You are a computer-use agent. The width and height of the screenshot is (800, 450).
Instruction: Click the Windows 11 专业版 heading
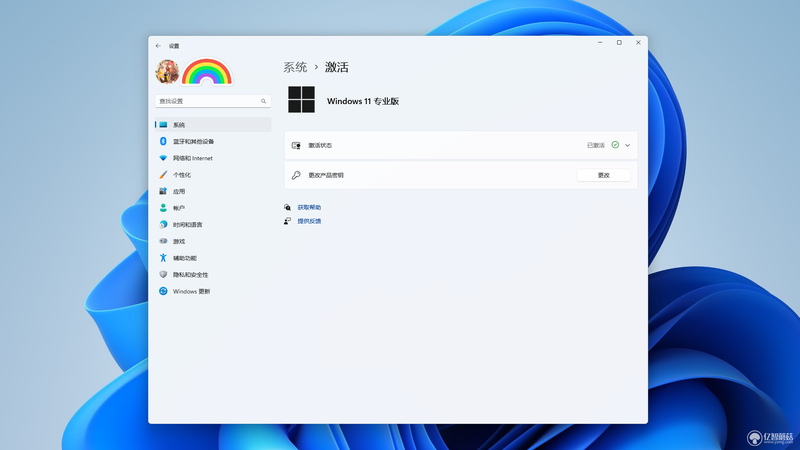(363, 101)
